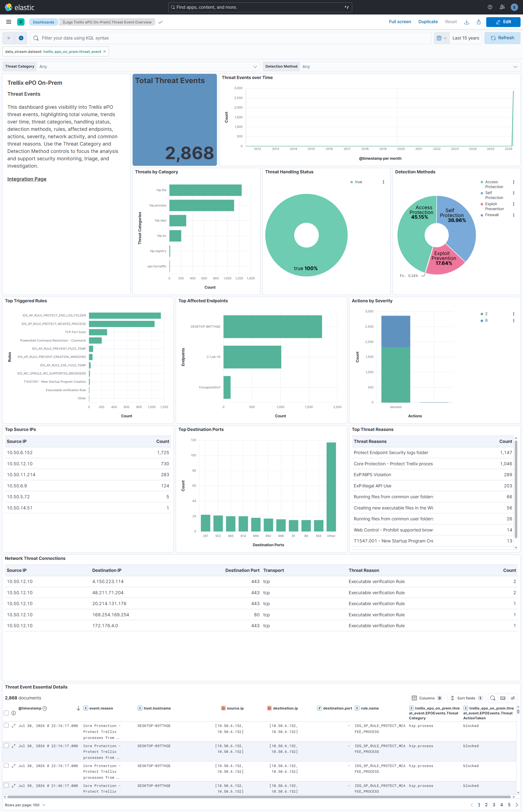Click the timestamp sort arrow icon
This screenshot has height=812, width=523.
(78, 708)
